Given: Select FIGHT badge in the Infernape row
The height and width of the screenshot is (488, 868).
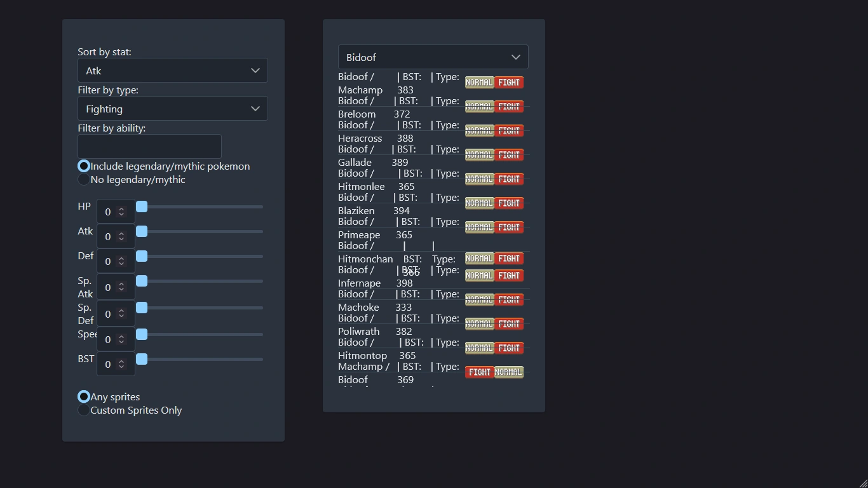Looking at the screenshot, I should click(x=509, y=276).
